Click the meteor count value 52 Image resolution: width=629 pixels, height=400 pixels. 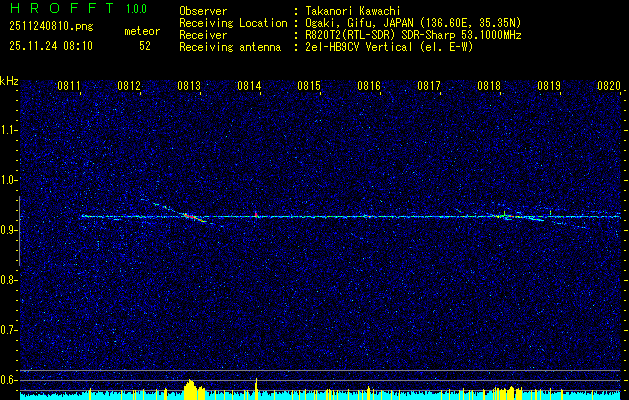tap(145, 46)
